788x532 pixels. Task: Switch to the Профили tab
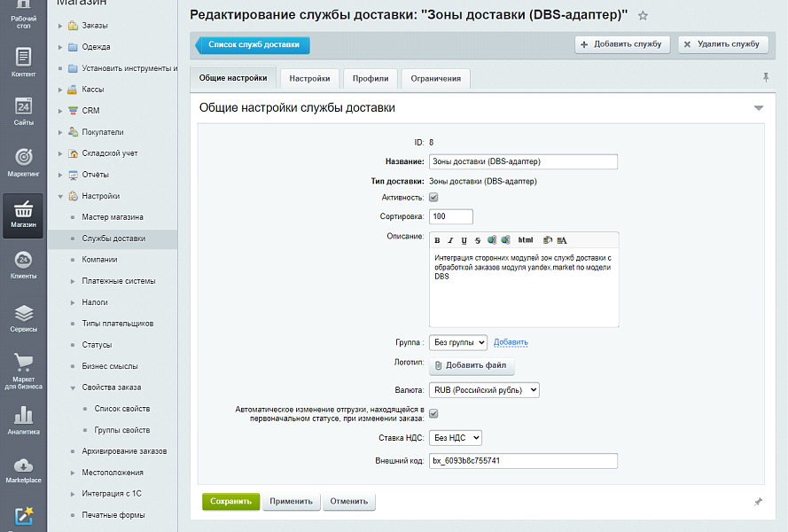coord(371,78)
